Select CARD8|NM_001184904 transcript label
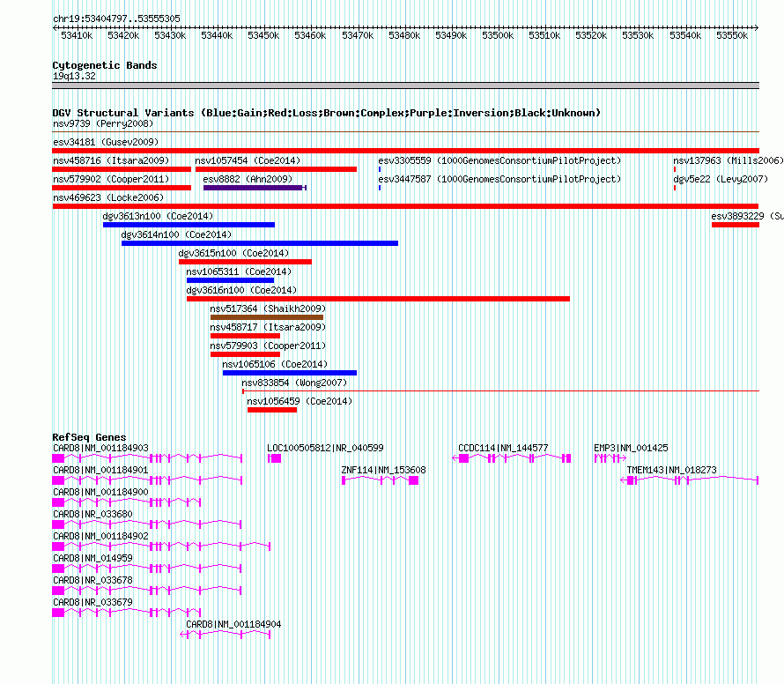The height and width of the screenshot is (684, 784). [233, 624]
